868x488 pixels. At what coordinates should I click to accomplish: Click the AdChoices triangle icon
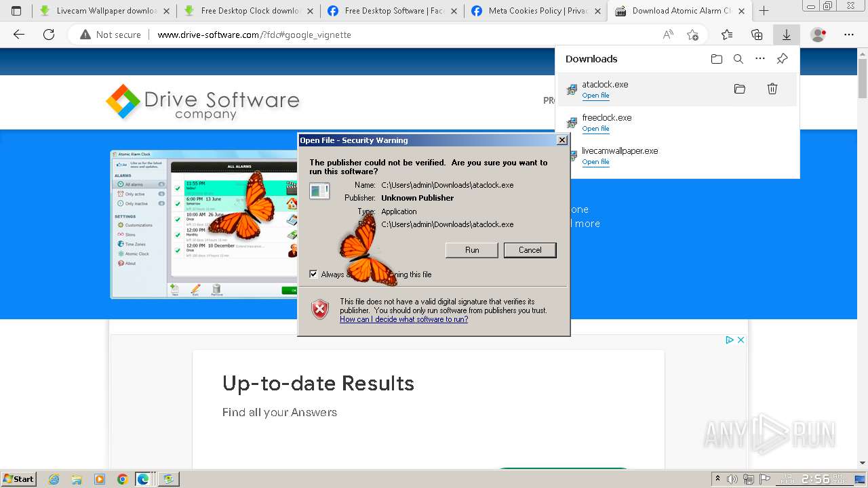pos(730,340)
